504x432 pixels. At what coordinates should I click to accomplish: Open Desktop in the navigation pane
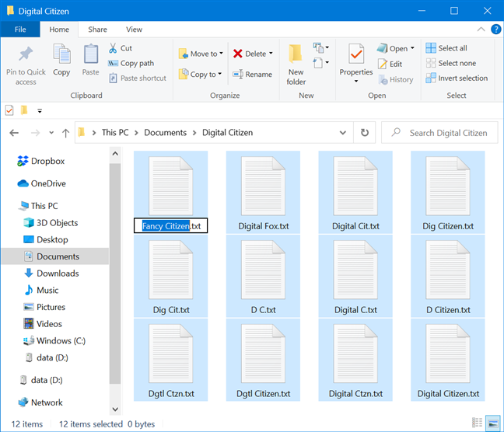(x=46, y=239)
